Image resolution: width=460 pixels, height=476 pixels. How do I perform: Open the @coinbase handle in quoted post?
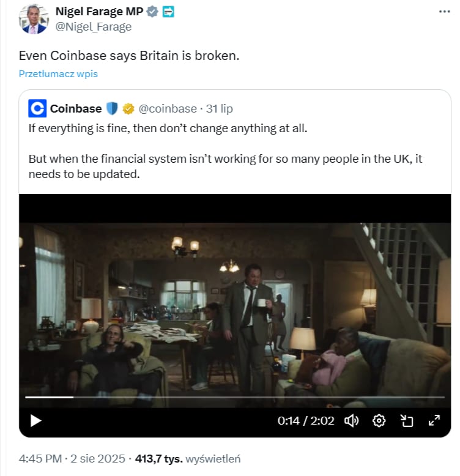coord(168,109)
